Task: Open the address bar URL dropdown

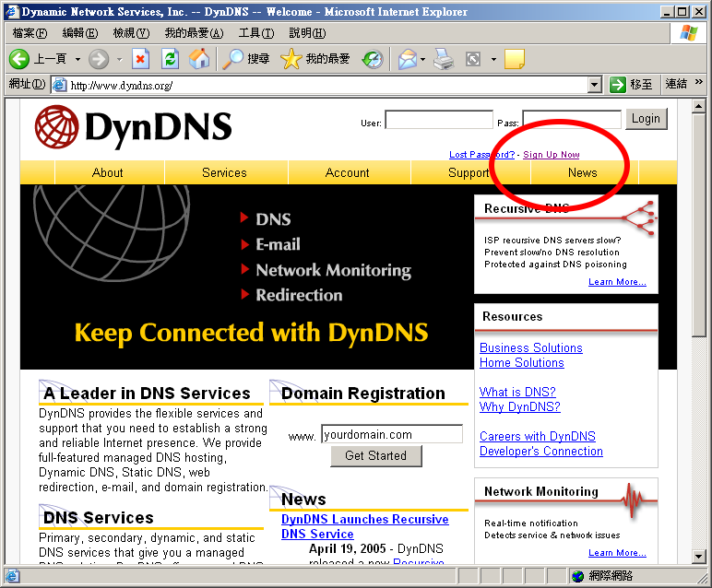Action: (x=595, y=85)
